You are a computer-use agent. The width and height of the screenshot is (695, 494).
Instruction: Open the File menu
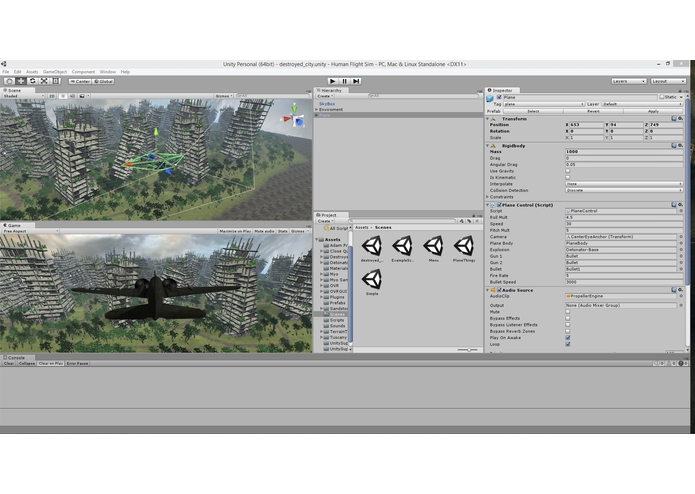(5, 71)
